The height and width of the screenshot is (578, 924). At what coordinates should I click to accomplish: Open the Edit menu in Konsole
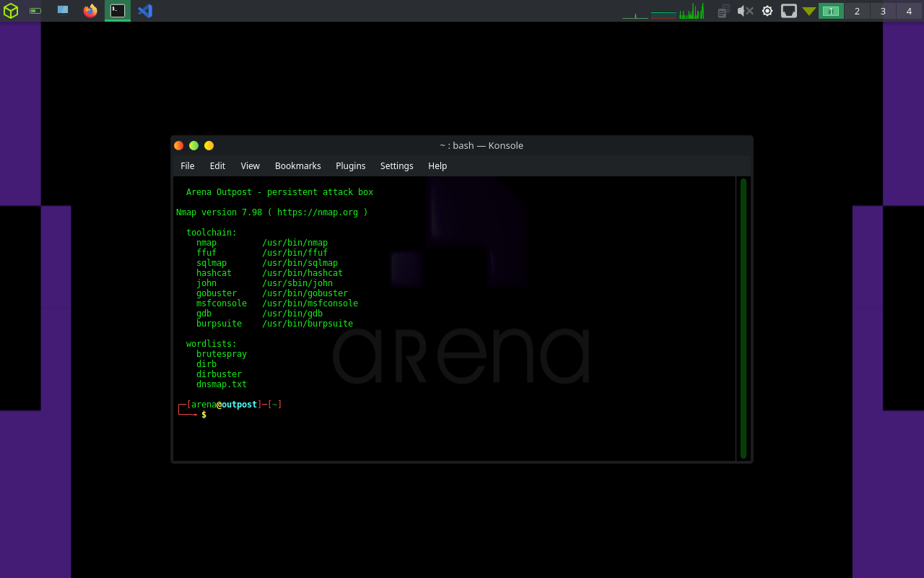coord(217,165)
